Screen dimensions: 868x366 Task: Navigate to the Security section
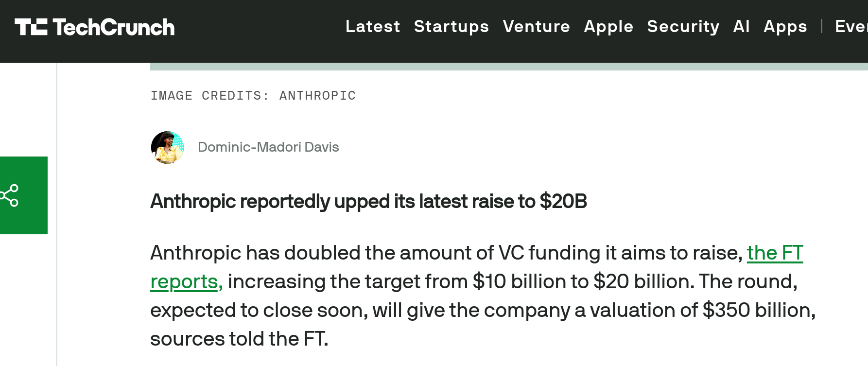(x=683, y=26)
